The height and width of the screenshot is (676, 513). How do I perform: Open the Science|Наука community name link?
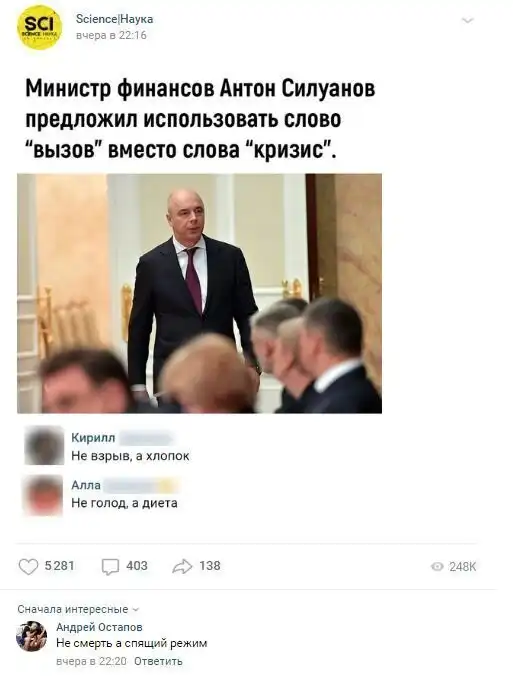[114, 19]
